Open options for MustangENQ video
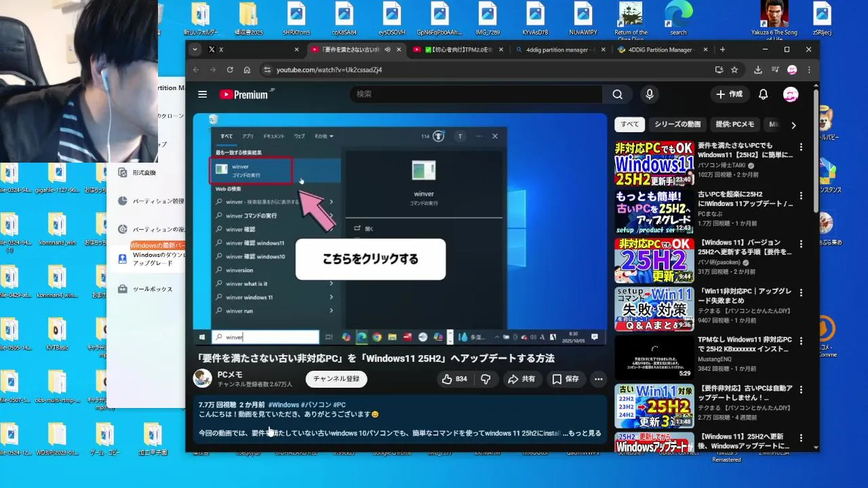Viewport: 868px width, 488px height. [x=801, y=341]
